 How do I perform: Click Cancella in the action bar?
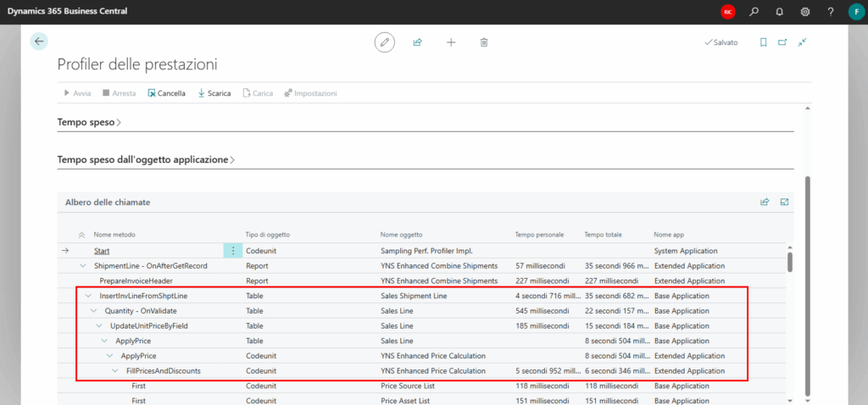pos(166,93)
